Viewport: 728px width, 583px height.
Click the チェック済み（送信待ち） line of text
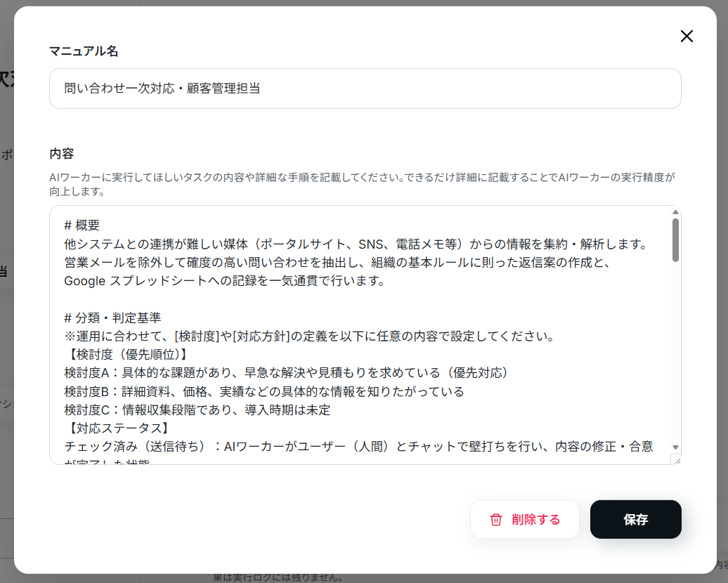click(x=358, y=447)
